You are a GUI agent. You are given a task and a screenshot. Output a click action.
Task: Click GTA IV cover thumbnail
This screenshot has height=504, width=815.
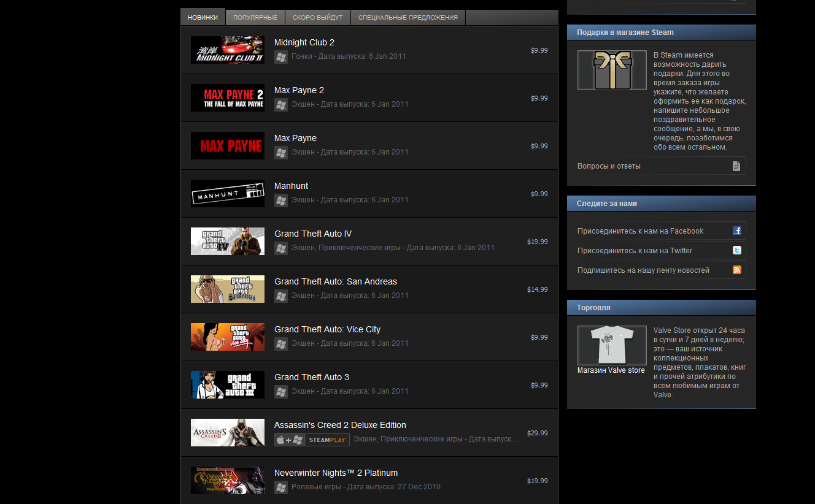tap(228, 242)
